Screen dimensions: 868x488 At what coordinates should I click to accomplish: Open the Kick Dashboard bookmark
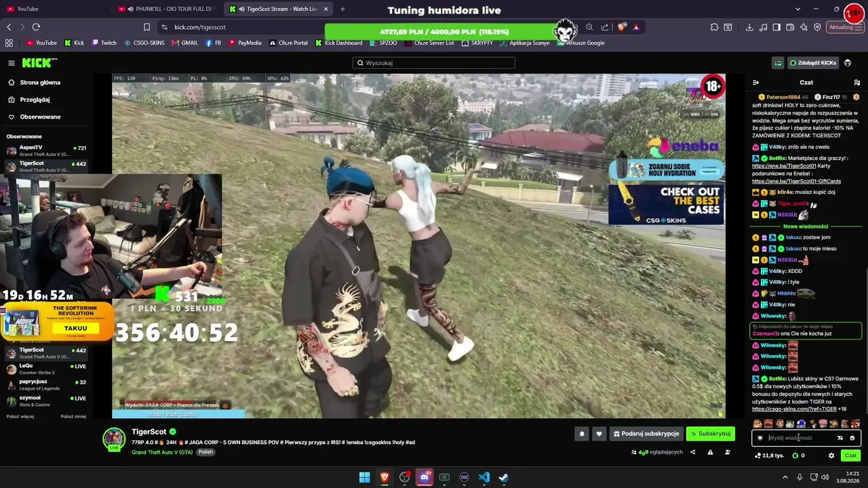click(338, 43)
